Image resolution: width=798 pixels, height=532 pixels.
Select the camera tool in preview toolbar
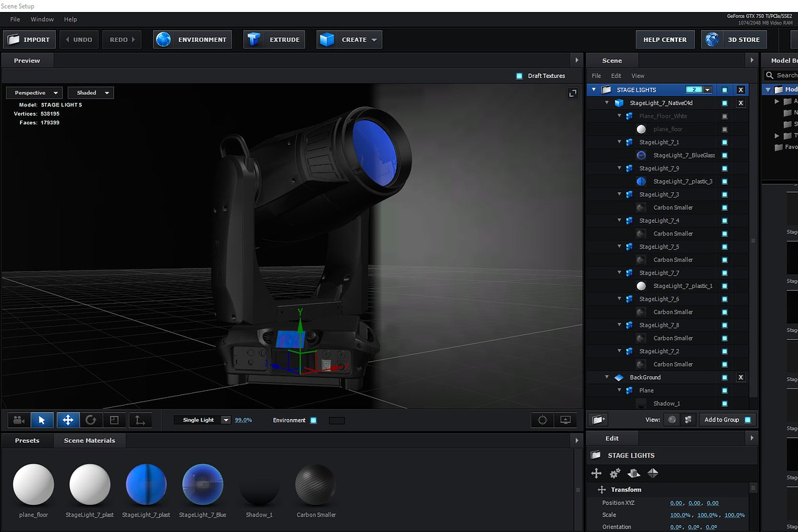pos(19,420)
